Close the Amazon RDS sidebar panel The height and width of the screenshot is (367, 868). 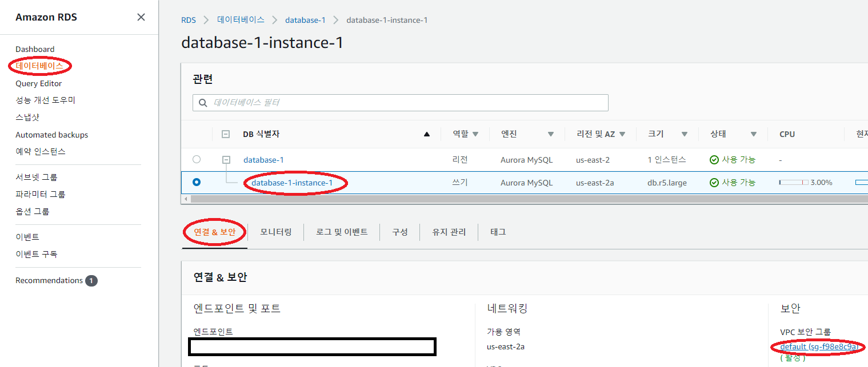(x=141, y=17)
